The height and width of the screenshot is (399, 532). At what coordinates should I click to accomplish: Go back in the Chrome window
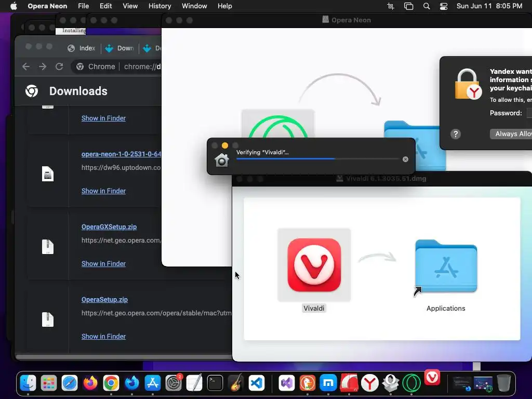pyautogui.click(x=26, y=66)
